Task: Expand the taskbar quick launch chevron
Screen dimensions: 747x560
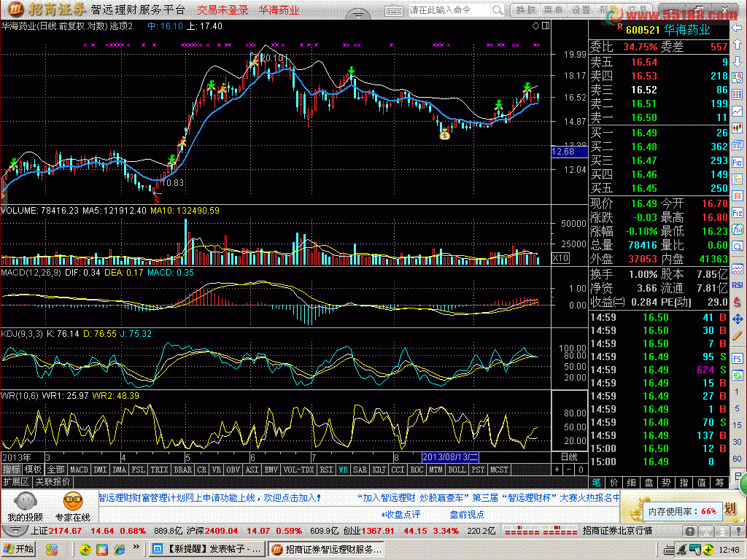Action: (x=136, y=547)
